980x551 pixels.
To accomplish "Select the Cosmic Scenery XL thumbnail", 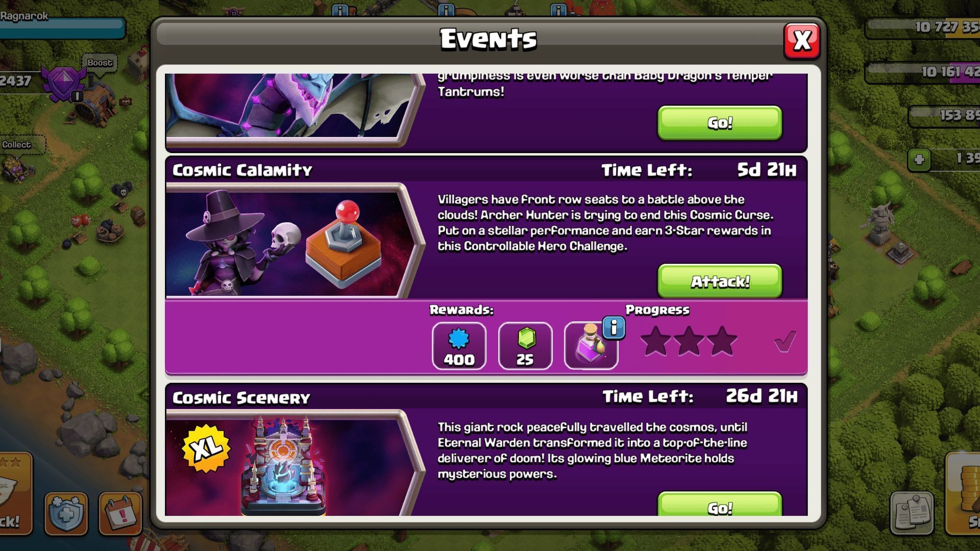I will [x=293, y=463].
